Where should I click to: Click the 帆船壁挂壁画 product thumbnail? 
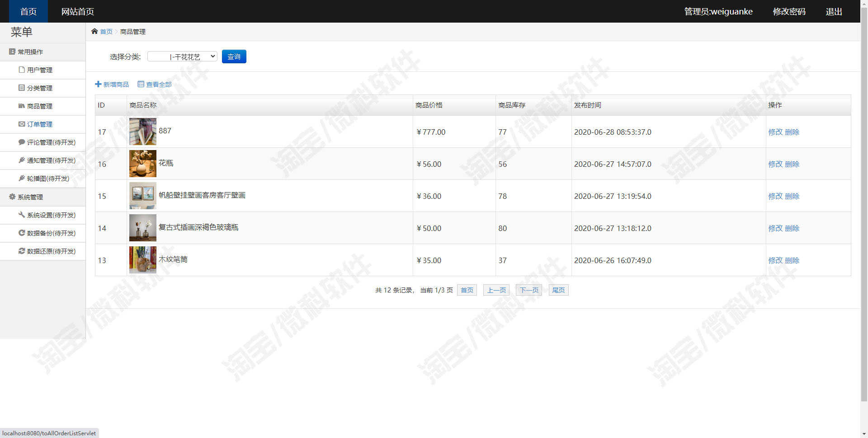(143, 196)
